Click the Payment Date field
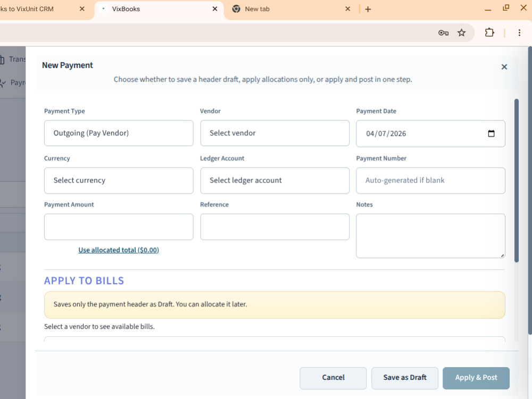 pyautogui.click(x=430, y=134)
